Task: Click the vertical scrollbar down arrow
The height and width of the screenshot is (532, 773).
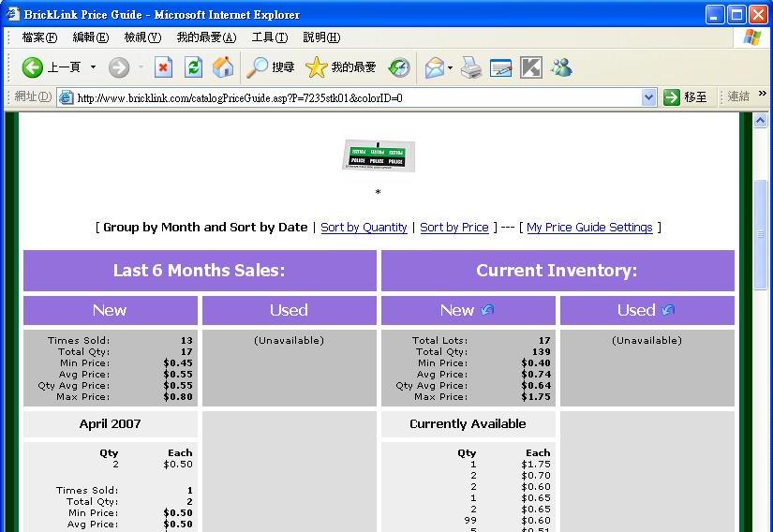Action: point(761,525)
